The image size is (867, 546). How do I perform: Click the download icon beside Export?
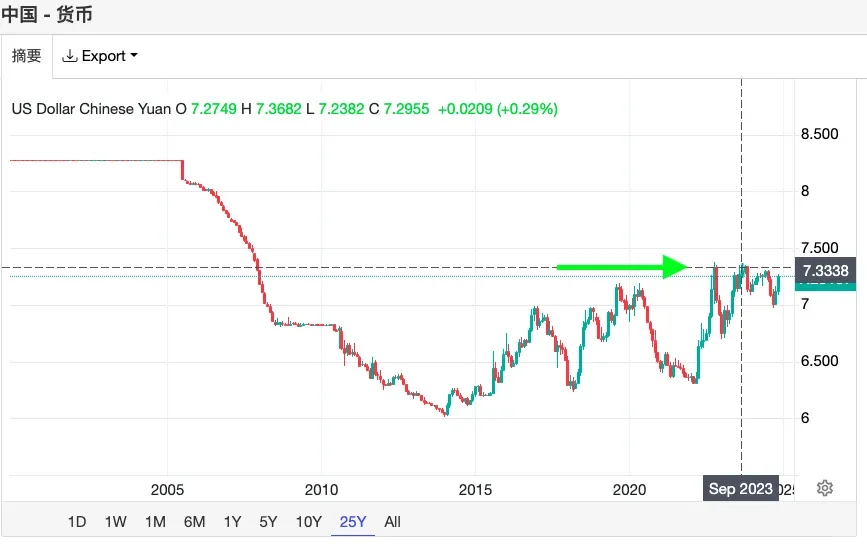69,56
